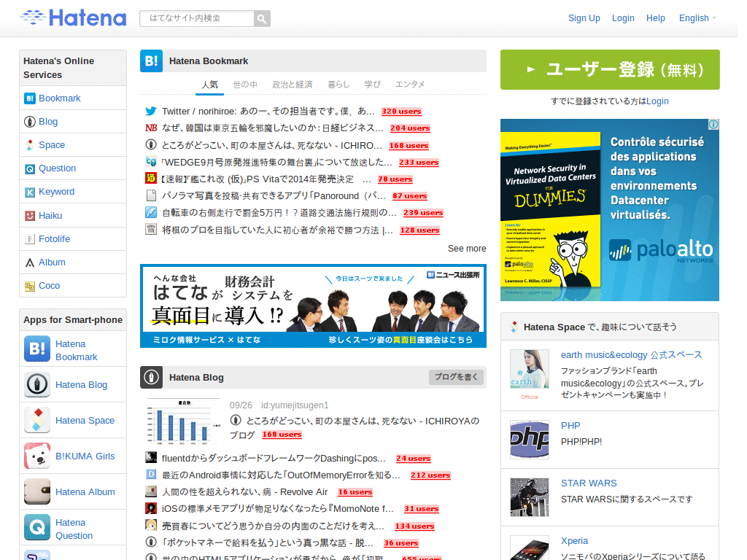The image size is (747, 560).
Task: Open earth music&ecology 公式スペース link
Action: (x=631, y=355)
